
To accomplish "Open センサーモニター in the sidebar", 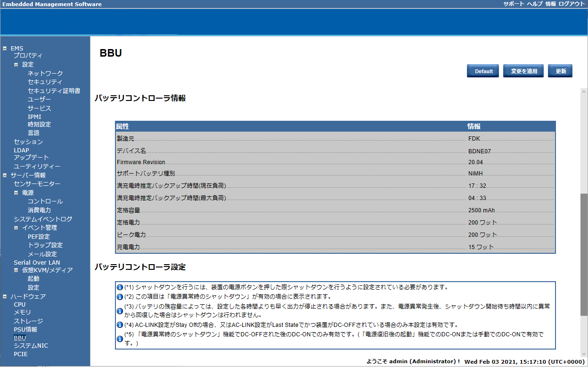I will pyautogui.click(x=37, y=184).
